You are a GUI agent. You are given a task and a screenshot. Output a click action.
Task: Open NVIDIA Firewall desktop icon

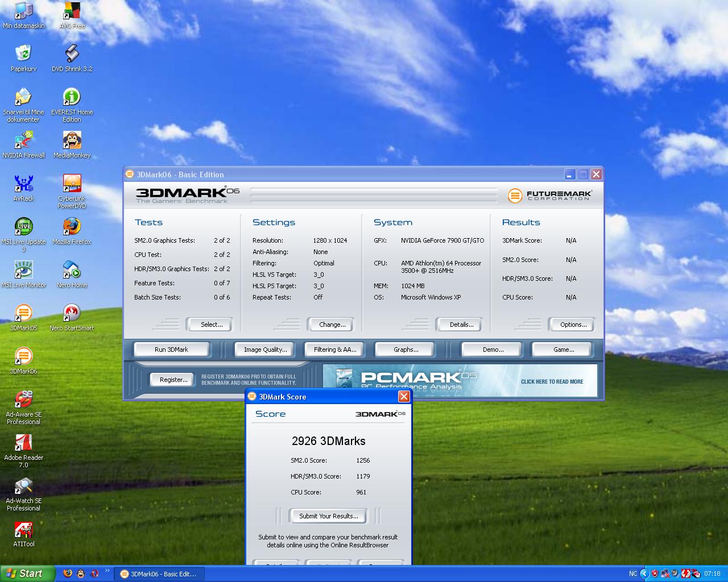point(23,144)
